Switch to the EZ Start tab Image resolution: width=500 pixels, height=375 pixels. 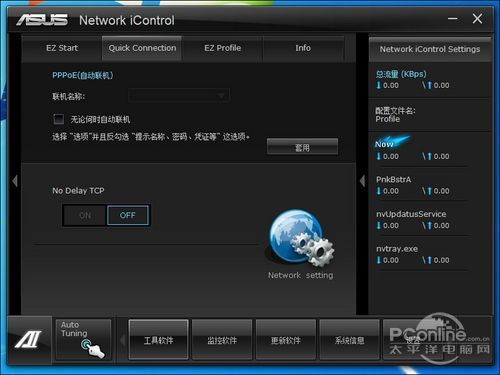point(62,48)
